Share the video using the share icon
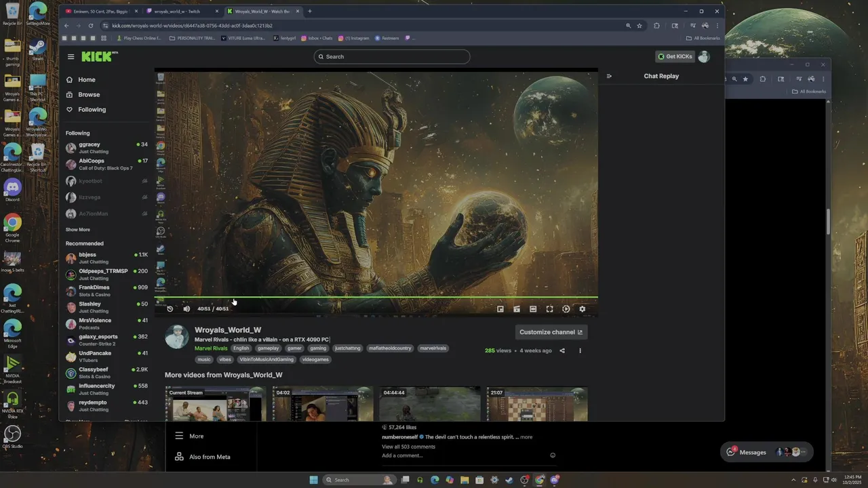This screenshot has height=488, width=868. [562, 350]
